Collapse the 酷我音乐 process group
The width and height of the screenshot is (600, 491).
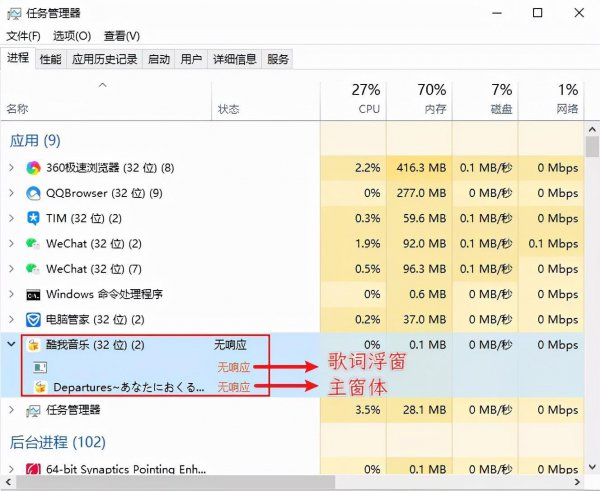11,344
